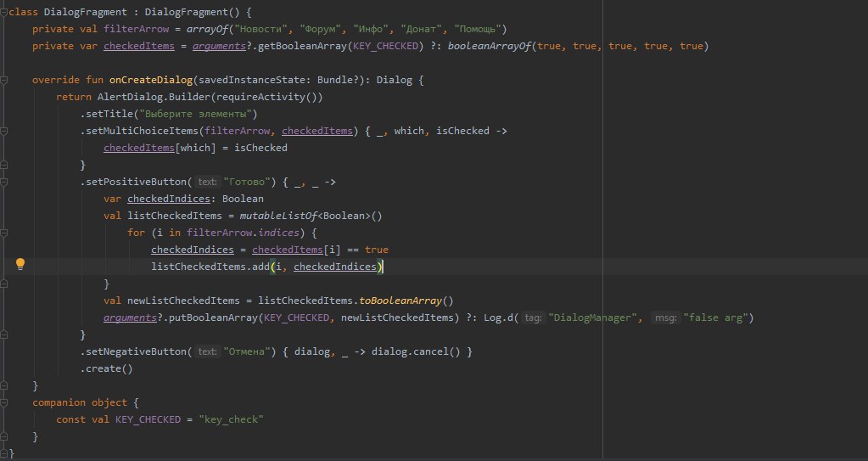Click the dialog.cancel() call

(416, 351)
